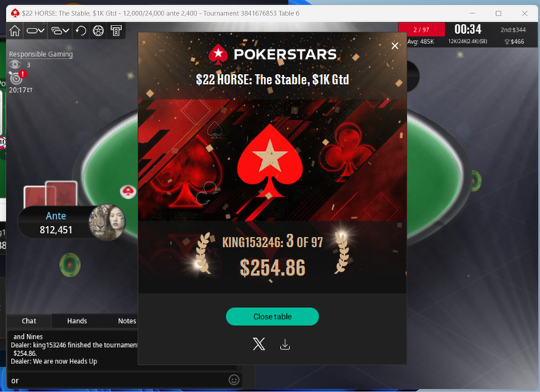Open the Notes tab
Image resolution: width=540 pixels, height=392 pixels.
tap(127, 321)
